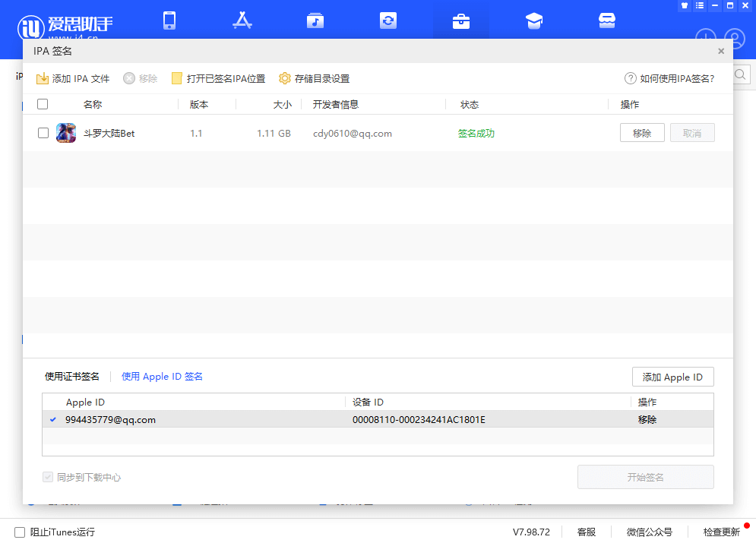Open the toolbox briefcase icon
Viewport: 756px width, 543px height.
[461, 21]
